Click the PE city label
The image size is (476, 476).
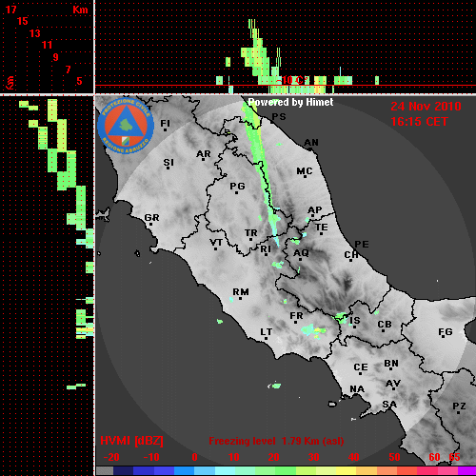click(362, 245)
